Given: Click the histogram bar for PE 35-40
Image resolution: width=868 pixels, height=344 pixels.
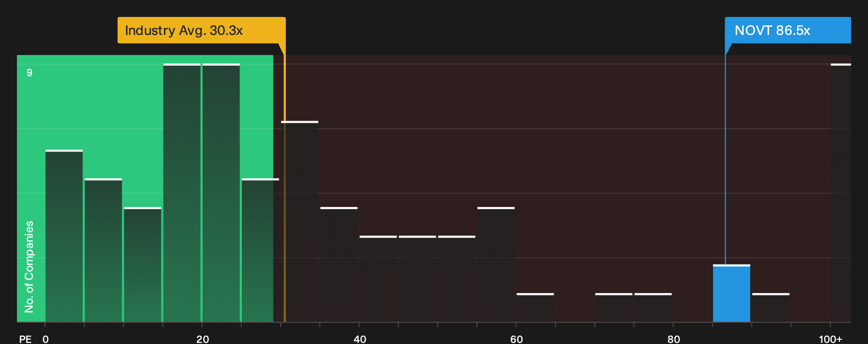Looking at the screenshot, I should coord(339,265).
